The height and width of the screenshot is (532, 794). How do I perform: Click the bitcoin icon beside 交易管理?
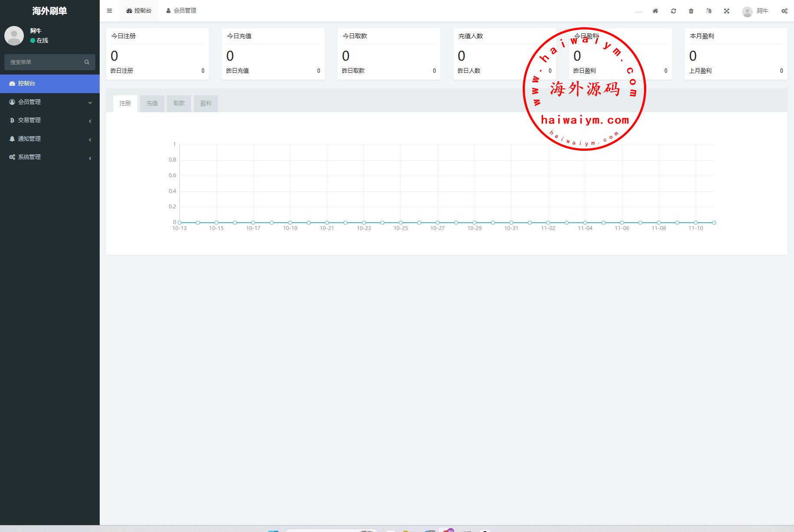tap(12, 120)
